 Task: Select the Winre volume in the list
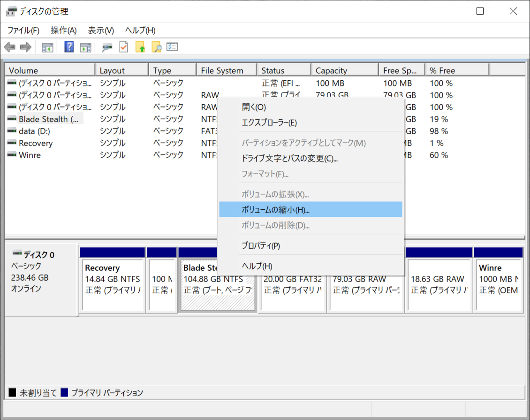(x=30, y=155)
